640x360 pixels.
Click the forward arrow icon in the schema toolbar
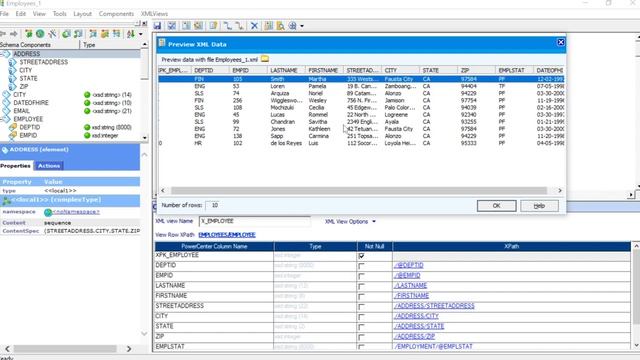(x=14, y=33)
